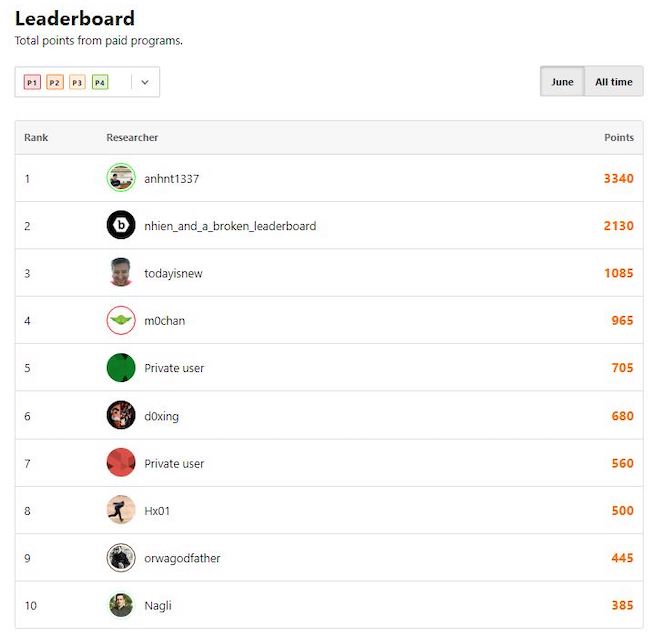The width and height of the screenshot is (660, 637).
Task: Toggle the P1 severity filter tag
Action: click(x=32, y=82)
